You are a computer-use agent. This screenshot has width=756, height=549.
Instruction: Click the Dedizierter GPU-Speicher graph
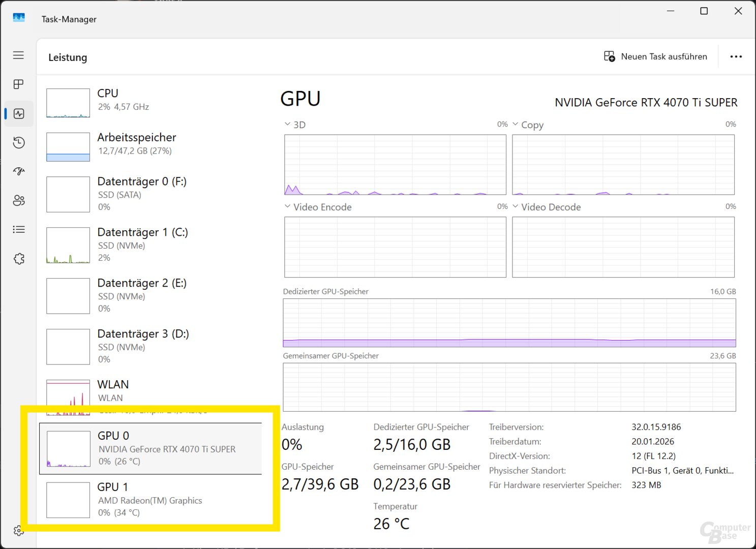click(x=509, y=323)
